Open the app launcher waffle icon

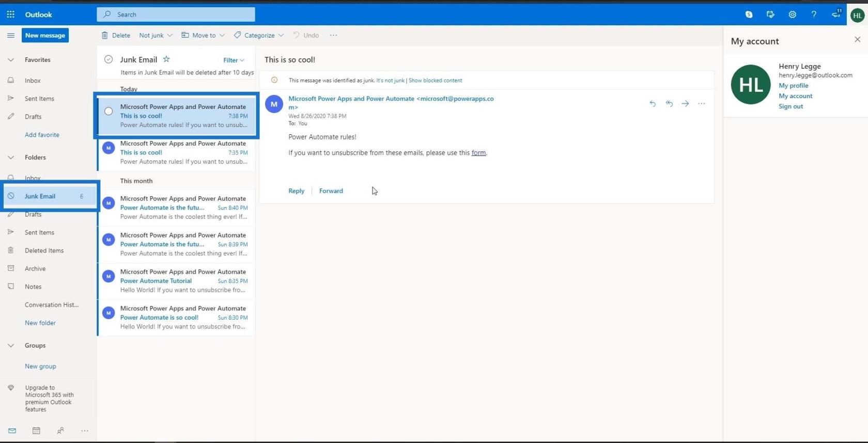point(10,14)
